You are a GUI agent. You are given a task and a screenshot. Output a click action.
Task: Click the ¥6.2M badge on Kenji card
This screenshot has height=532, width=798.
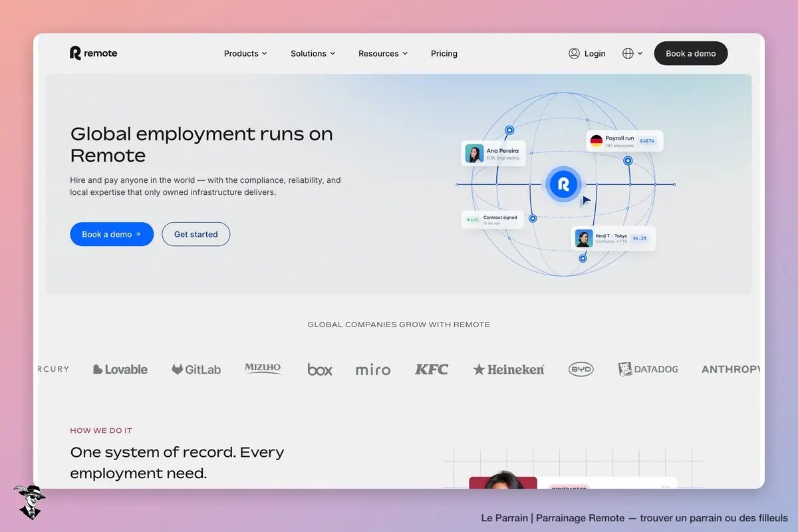point(640,238)
